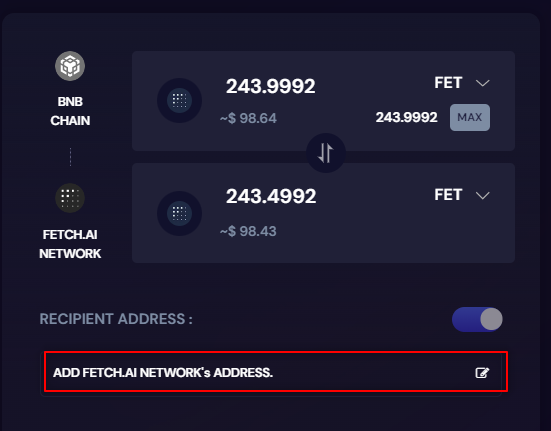The width and height of the screenshot is (551, 431).
Task: Select the FETCH.AI NETWORK destination label
Action: [70, 244]
